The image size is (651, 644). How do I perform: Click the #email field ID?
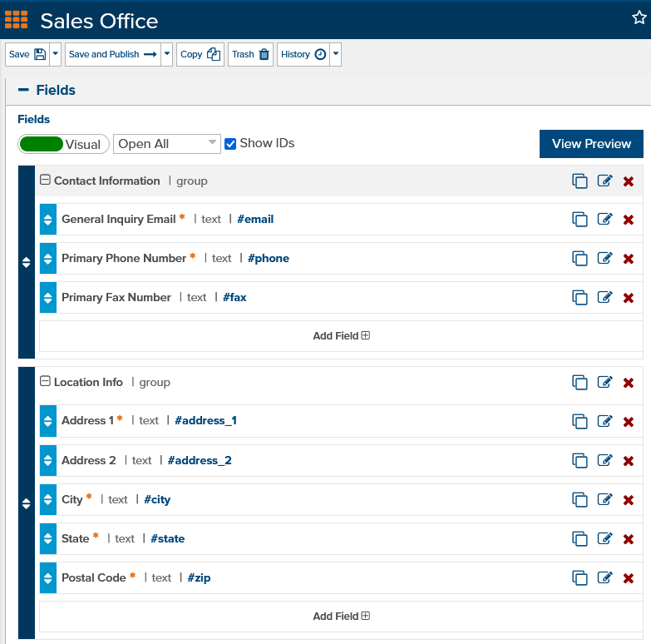(x=255, y=219)
